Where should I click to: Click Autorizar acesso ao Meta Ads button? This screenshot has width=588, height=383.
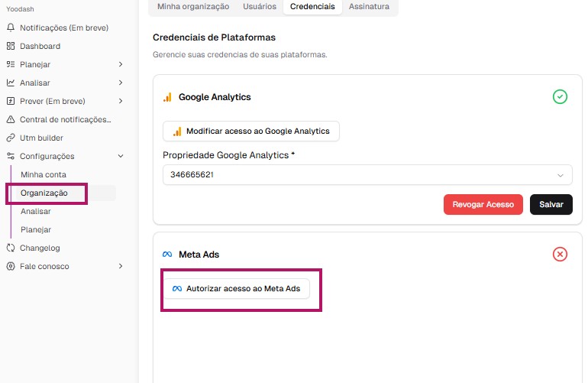(237, 289)
